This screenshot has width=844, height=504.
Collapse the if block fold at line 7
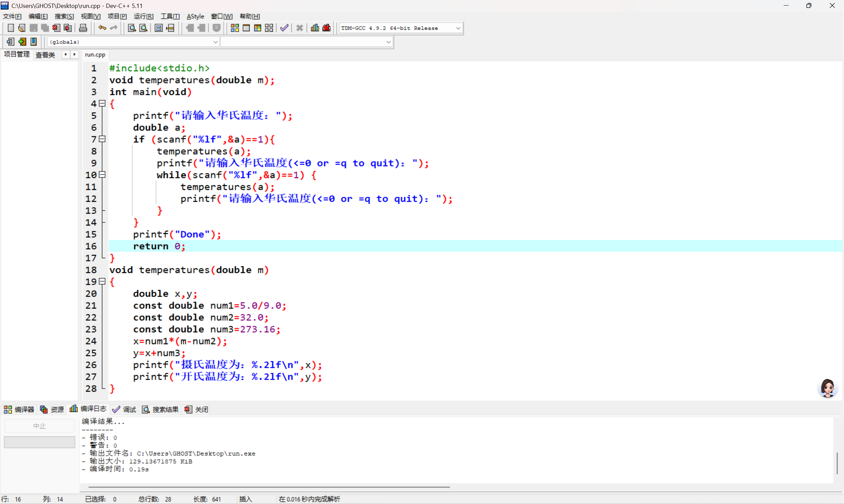coord(102,139)
